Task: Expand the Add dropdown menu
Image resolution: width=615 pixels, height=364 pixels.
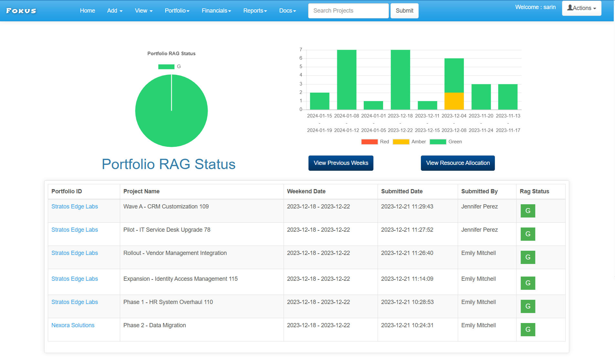Action: (x=115, y=11)
